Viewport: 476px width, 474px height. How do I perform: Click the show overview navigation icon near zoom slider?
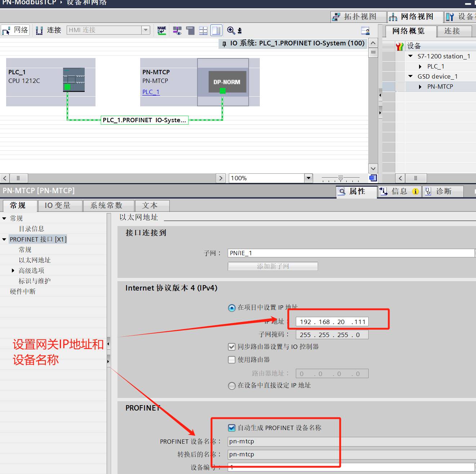pos(373,178)
